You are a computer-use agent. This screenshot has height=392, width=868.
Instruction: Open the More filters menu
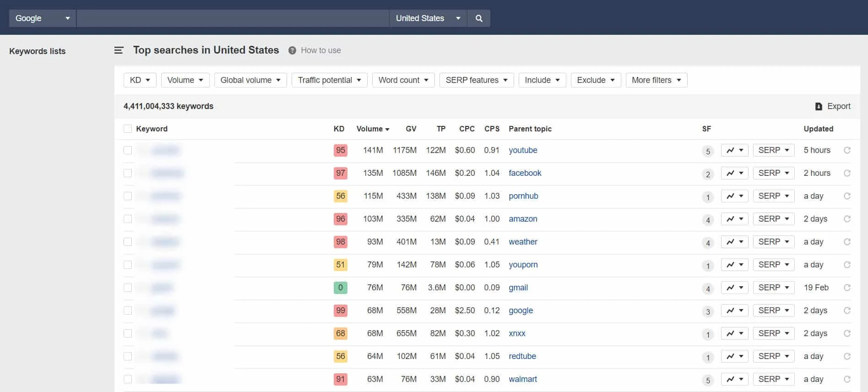(x=656, y=80)
